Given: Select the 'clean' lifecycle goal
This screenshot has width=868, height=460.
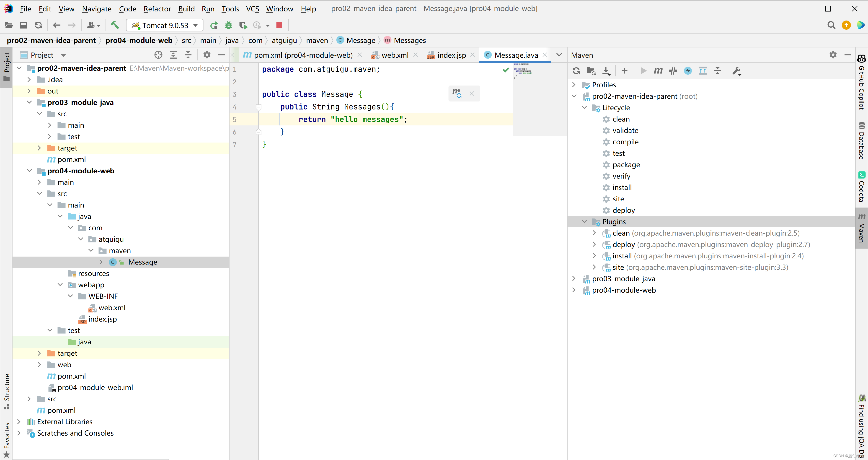Looking at the screenshot, I should (621, 119).
